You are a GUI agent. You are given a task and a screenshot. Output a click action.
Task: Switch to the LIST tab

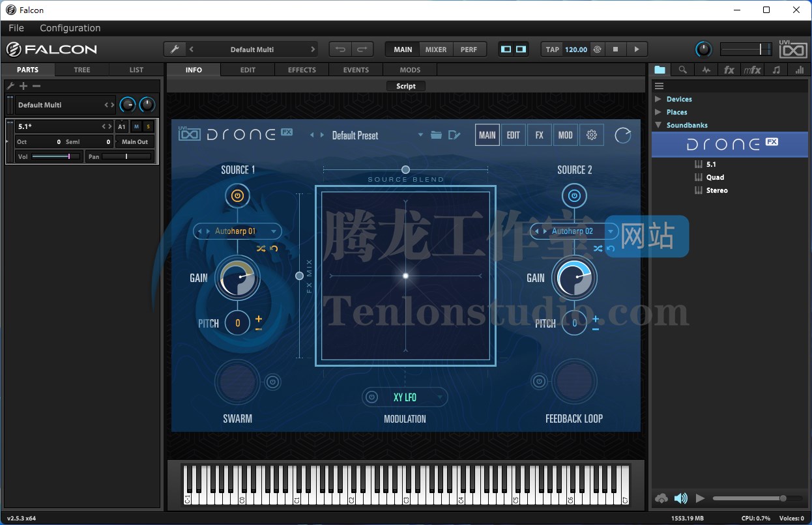coord(136,70)
